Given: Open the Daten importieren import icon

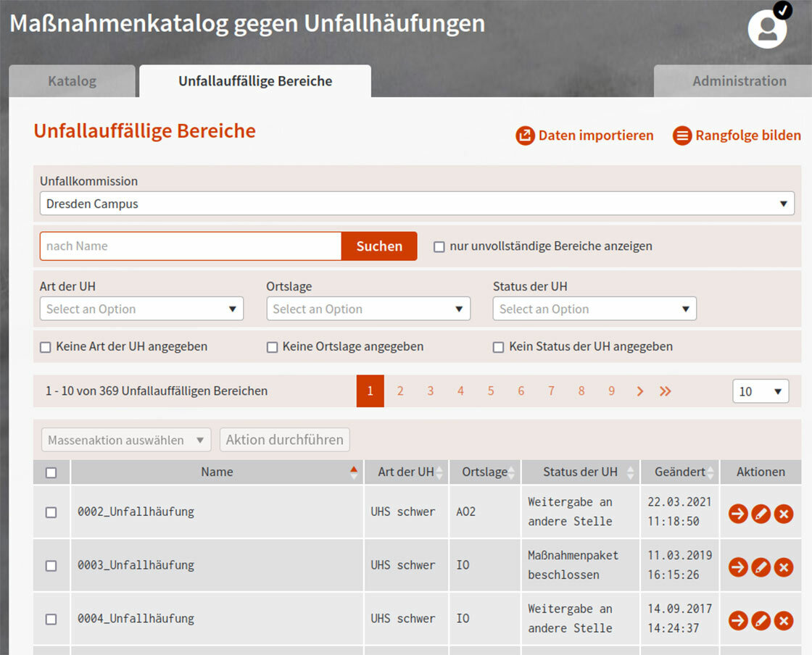Looking at the screenshot, I should 525,135.
